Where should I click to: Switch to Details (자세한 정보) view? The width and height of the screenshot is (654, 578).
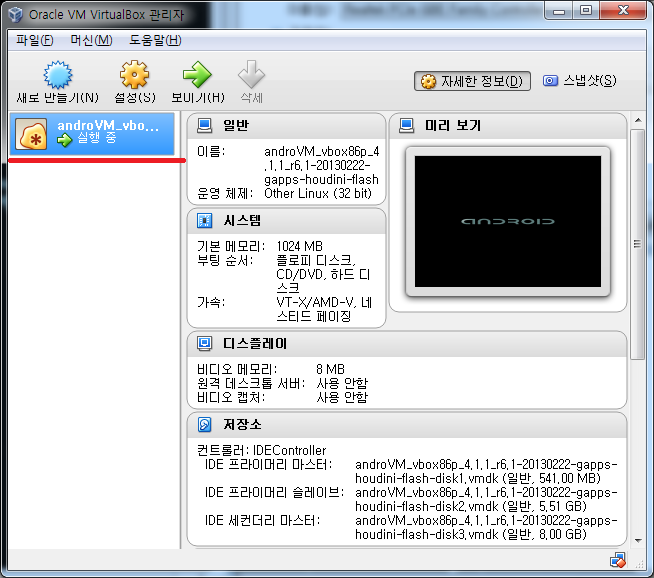[472, 81]
